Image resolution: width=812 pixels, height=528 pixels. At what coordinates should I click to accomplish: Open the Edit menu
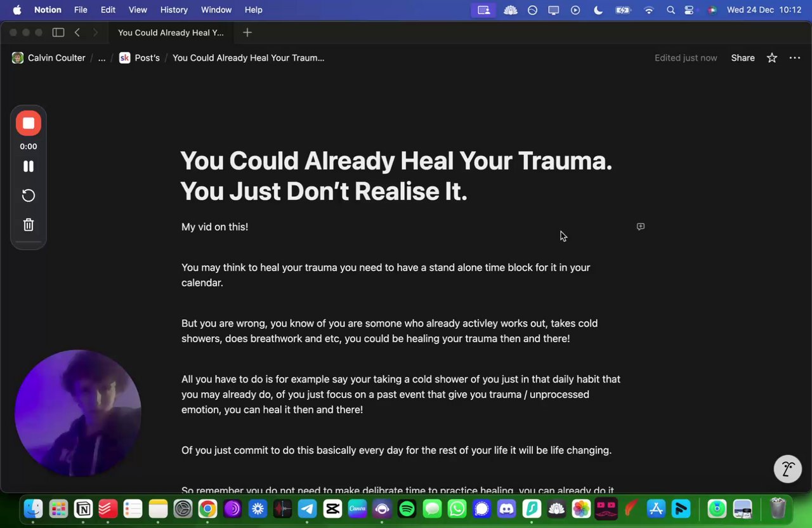tap(108, 10)
